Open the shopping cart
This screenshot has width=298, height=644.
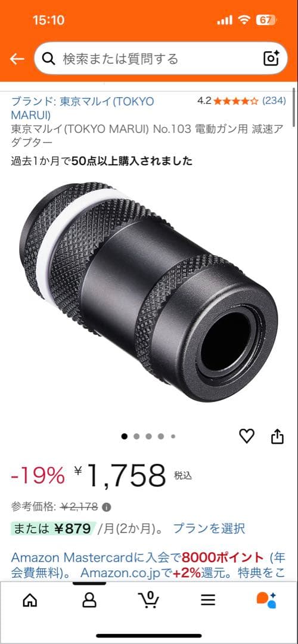pos(148,599)
